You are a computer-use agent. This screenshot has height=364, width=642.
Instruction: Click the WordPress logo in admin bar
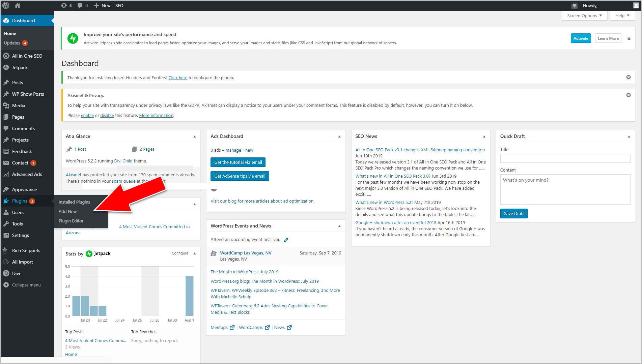click(6, 5)
